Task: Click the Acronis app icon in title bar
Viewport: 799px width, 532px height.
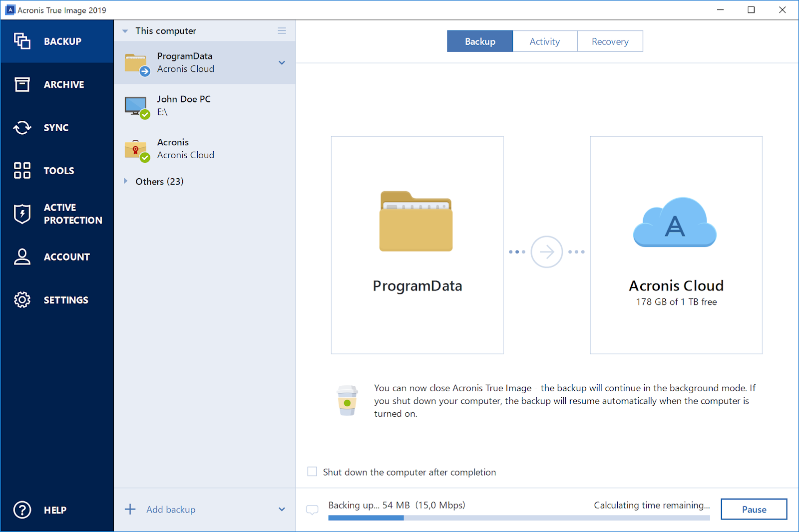Action: pos(9,10)
